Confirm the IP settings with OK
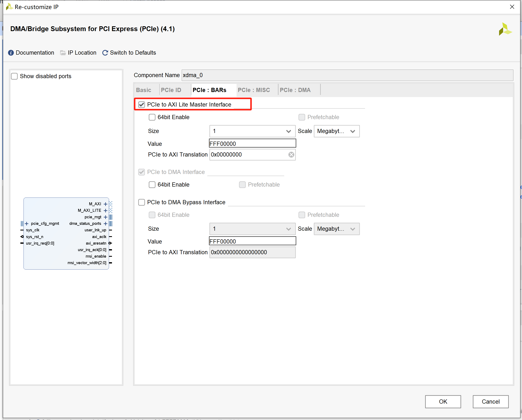 (x=443, y=402)
